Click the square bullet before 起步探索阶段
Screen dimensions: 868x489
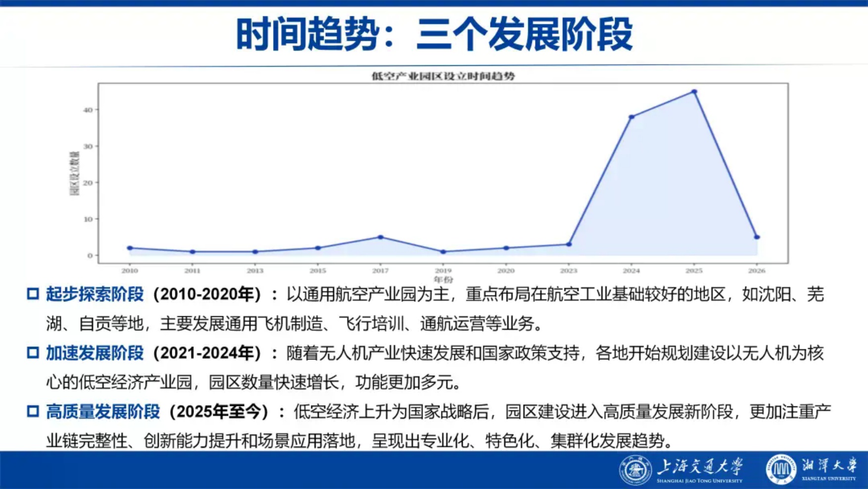pos(33,294)
